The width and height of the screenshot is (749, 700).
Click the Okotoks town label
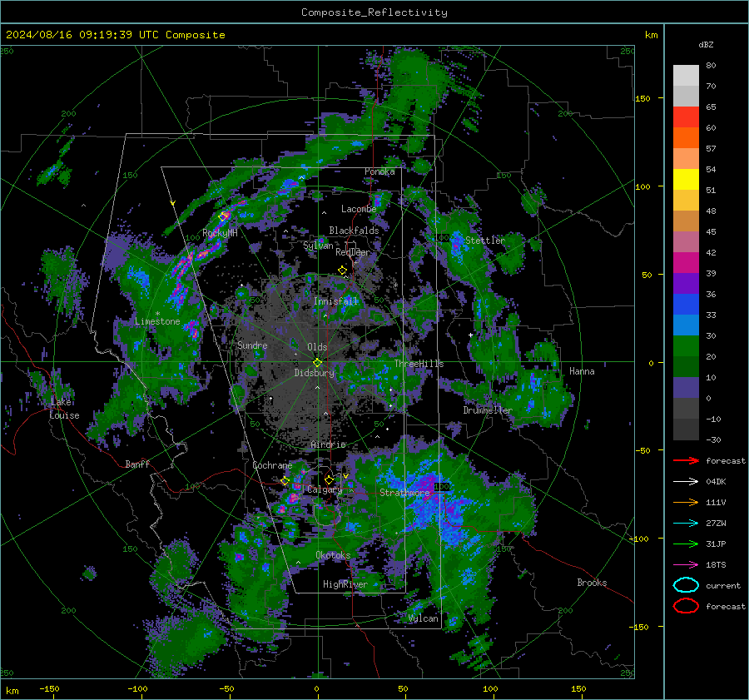[333, 555]
